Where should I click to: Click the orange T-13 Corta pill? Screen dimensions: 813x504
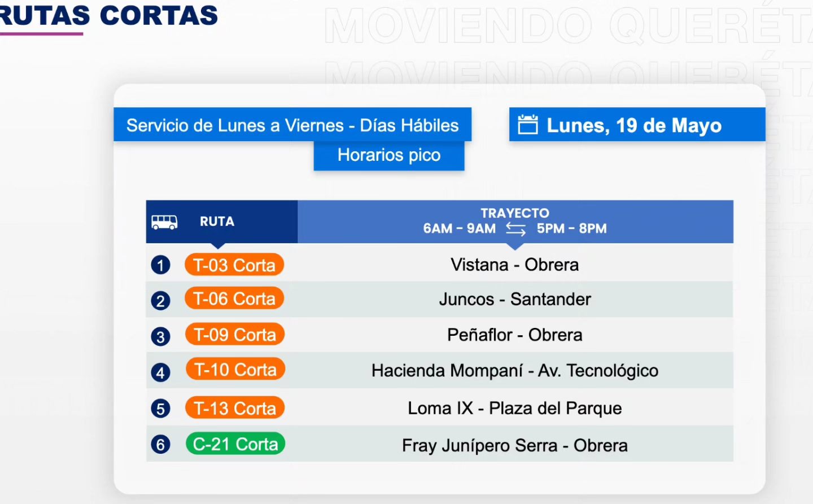click(235, 408)
